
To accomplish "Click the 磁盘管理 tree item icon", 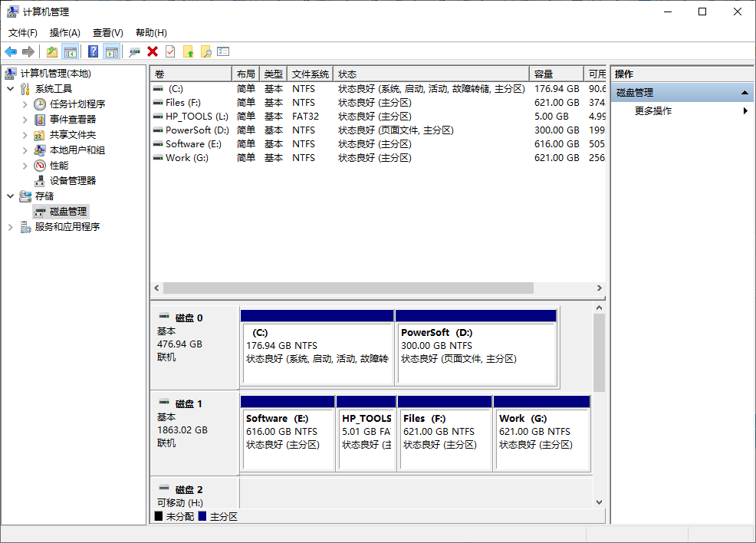I will coord(40,212).
